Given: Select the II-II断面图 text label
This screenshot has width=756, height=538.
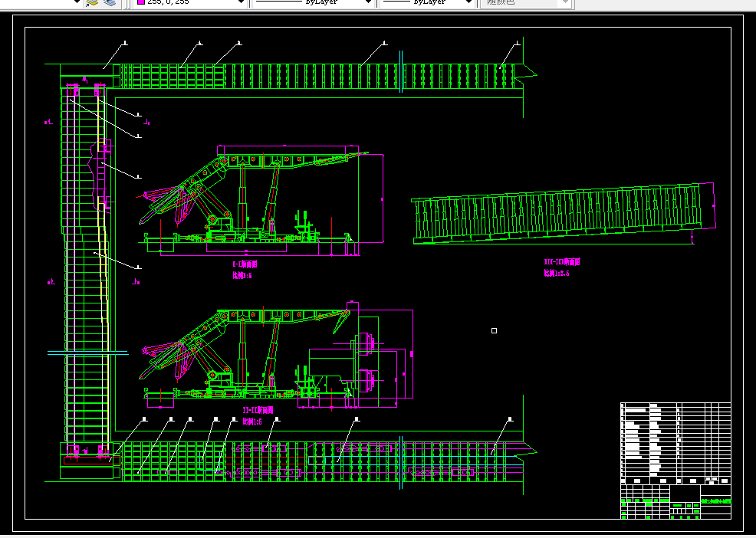Looking at the screenshot, I should [x=258, y=410].
